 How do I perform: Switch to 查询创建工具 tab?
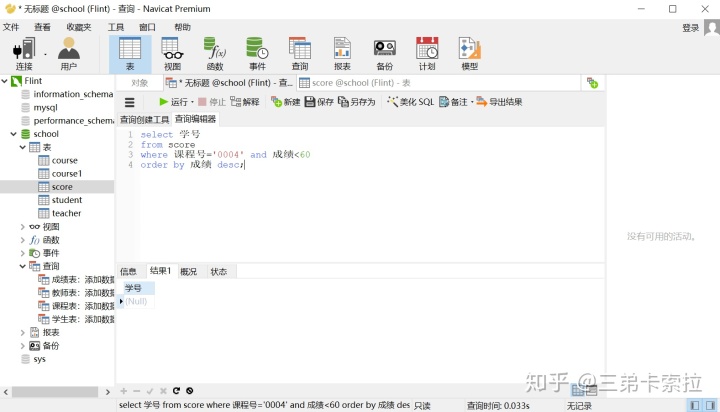[x=144, y=119]
